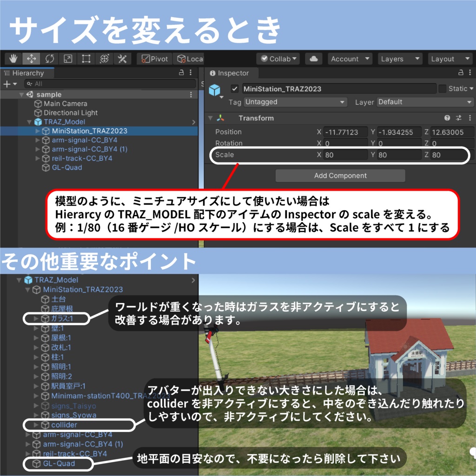
Task: Open Transform component options menu
Action: [x=470, y=118]
